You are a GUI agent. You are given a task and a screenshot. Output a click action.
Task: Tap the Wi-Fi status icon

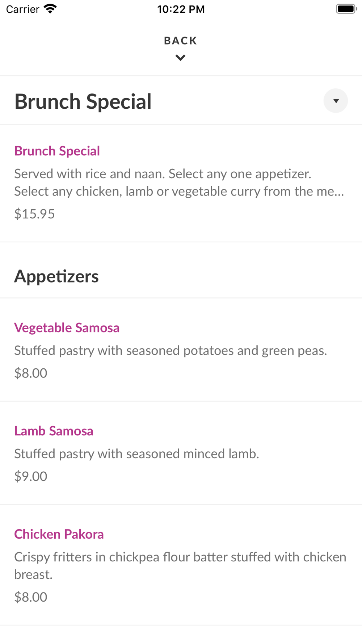click(x=50, y=9)
